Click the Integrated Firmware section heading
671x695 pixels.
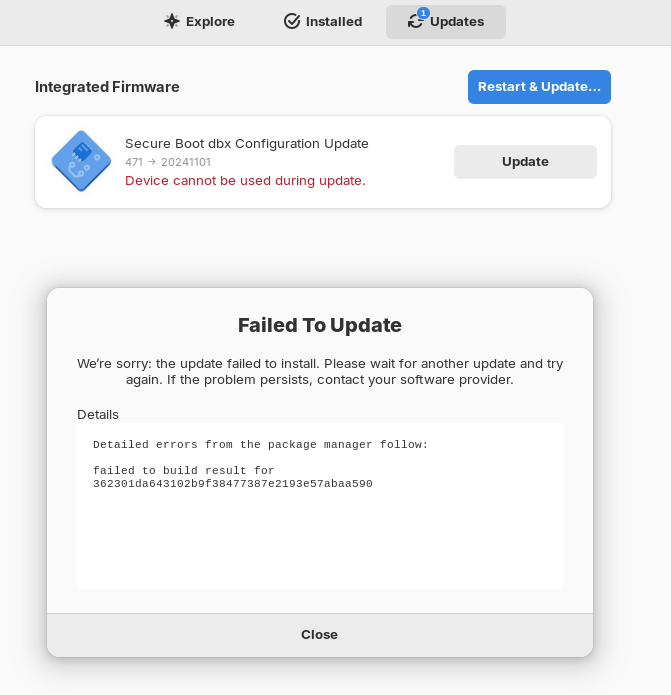[x=107, y=87]
